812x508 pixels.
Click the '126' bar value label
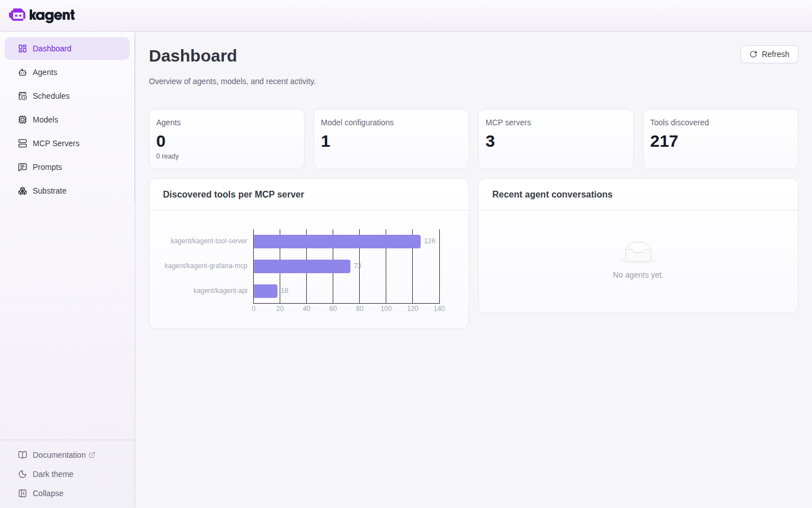pyautogui.click(x=430, y=241)
